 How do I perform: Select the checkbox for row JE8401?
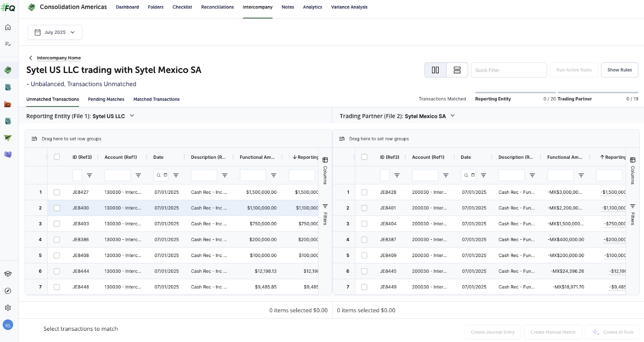[364, 208]
